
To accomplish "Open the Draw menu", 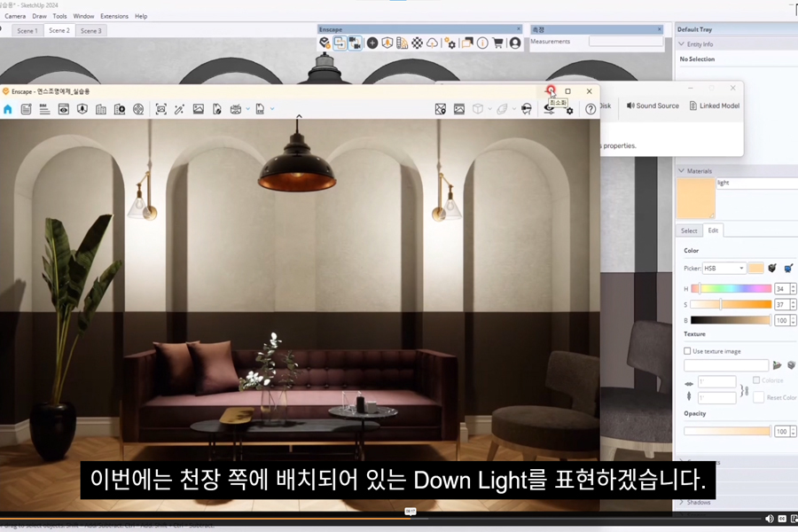I will 39,16.
